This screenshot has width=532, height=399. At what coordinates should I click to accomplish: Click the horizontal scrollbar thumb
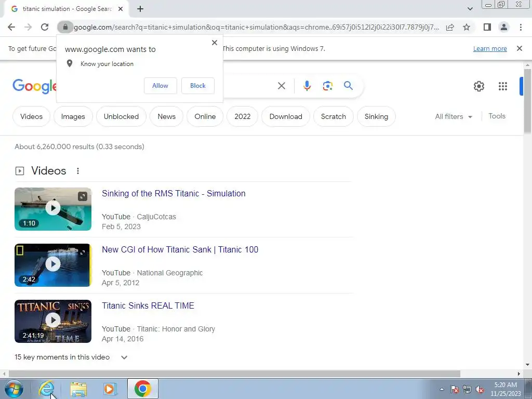(x=234, y=374)
